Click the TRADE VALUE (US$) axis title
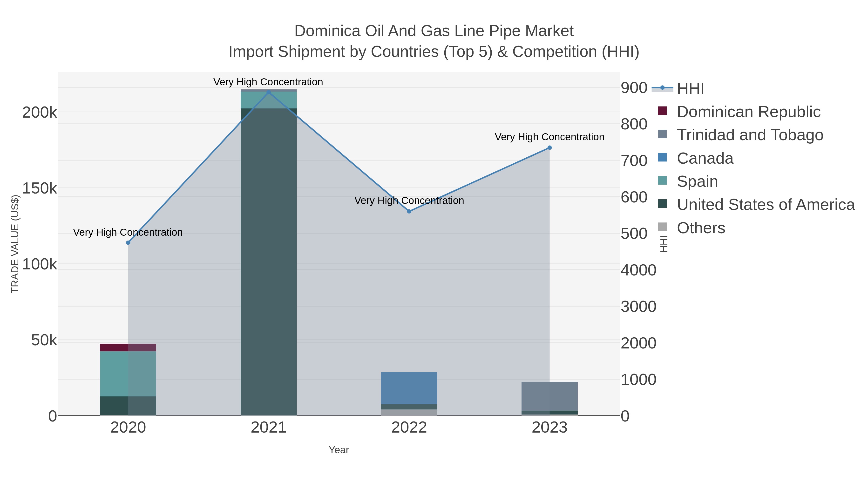The width and height of the screenshot is (868, 488). (15, 244)
